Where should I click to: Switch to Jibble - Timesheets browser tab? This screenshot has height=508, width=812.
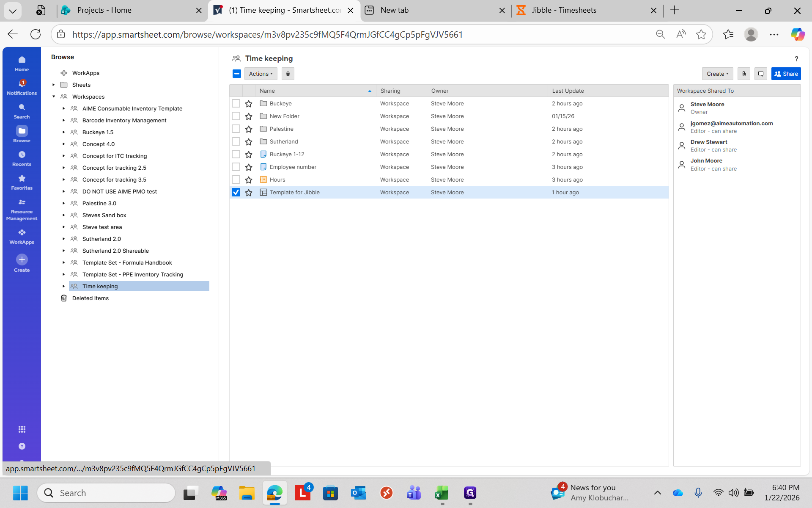(x=564, y=10)
